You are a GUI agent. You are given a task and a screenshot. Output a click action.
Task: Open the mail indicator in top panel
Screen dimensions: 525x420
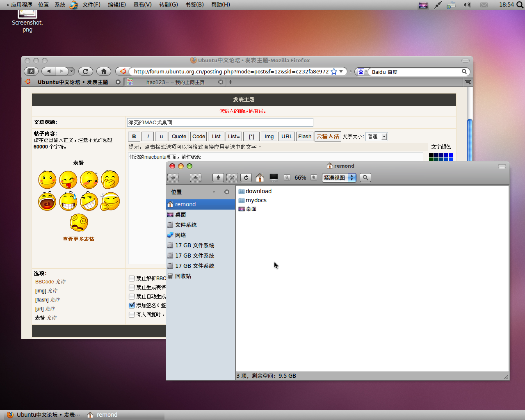pyautogui.click(x=484, y=5)
